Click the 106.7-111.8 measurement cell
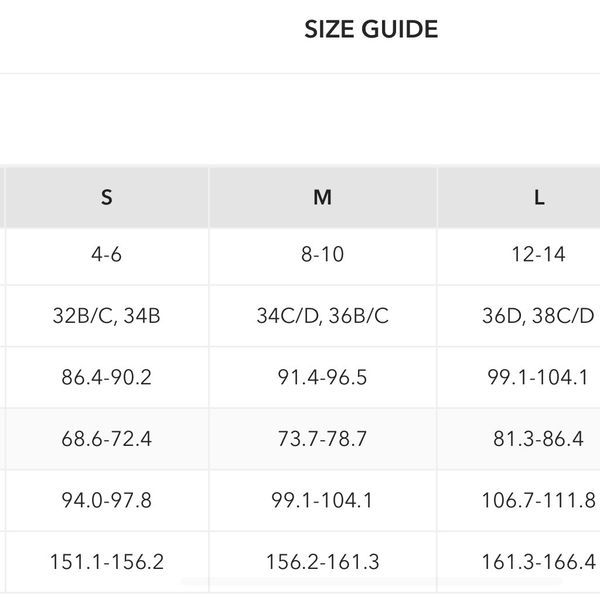This screenshot has width=600, height=600. tap(539, 500)
